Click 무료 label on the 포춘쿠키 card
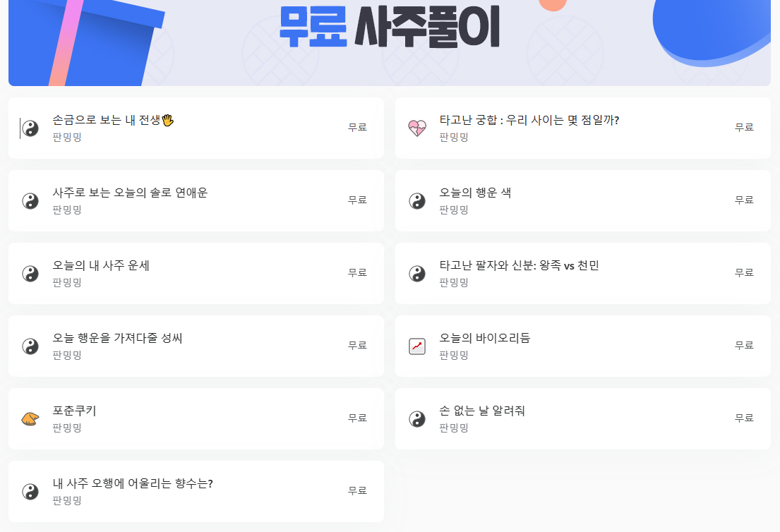Screen dimensions: 780x532 click(x=356, y=418)
